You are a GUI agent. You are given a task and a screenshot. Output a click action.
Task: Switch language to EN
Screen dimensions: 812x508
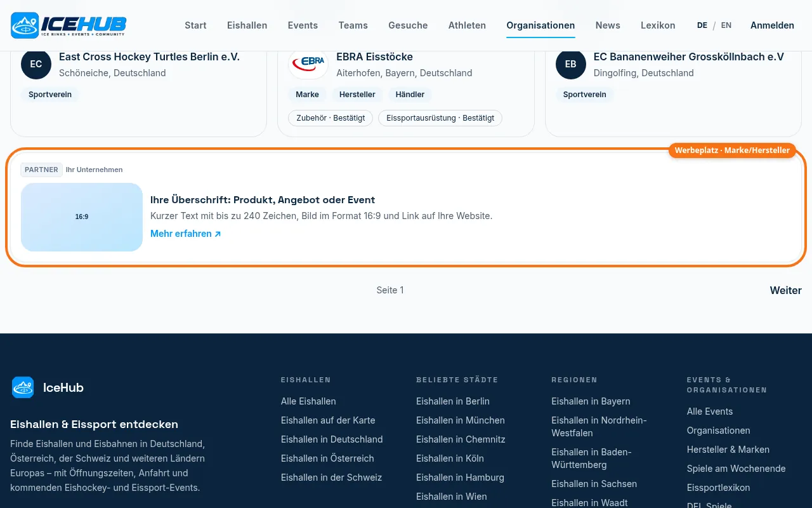click(x=726, y=25)
